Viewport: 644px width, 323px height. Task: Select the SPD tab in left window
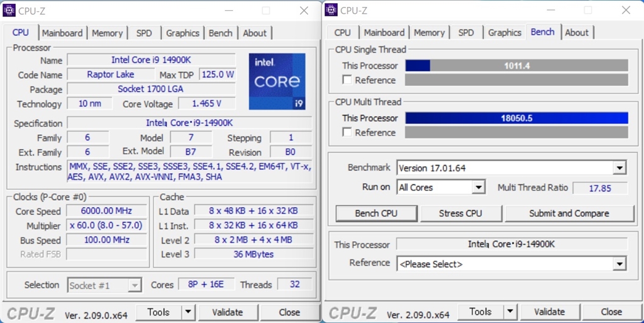coord(144,33)
